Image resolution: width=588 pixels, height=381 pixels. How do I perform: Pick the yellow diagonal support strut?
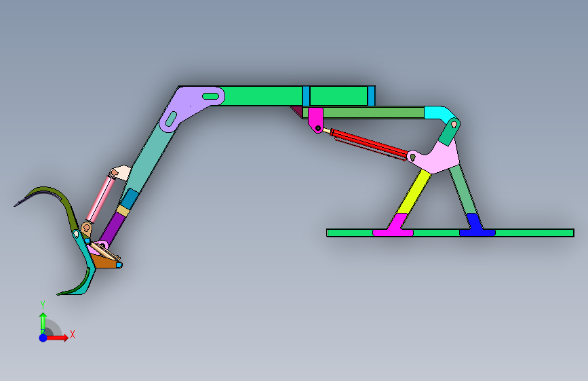pyautogui.click(x=414, y=192)
